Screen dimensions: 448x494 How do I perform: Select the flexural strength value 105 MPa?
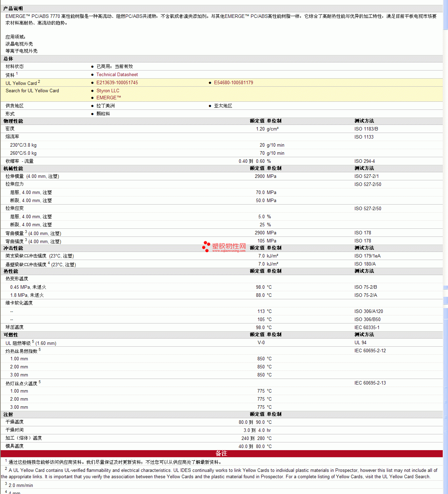tap(267, 241)
